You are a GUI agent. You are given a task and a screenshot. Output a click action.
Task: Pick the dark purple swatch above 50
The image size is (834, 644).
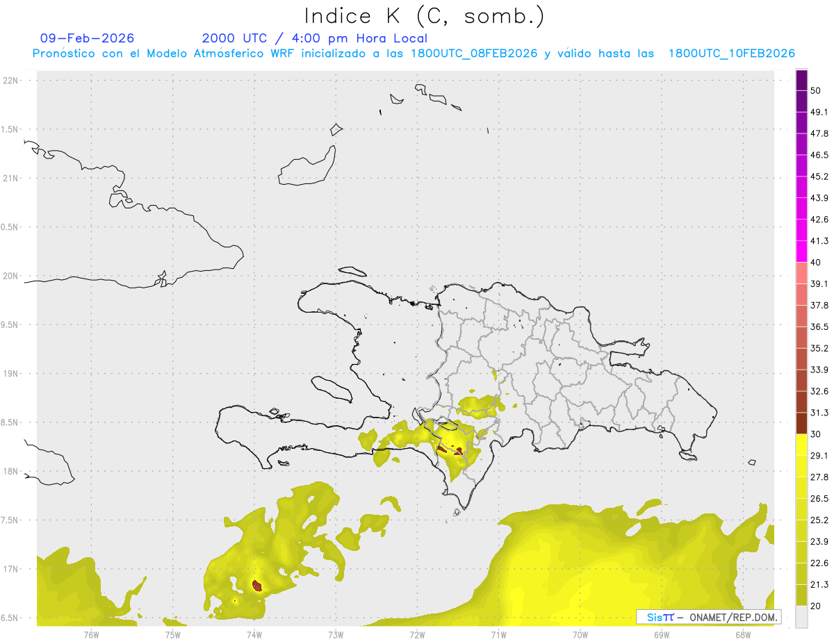pos(801,80)
